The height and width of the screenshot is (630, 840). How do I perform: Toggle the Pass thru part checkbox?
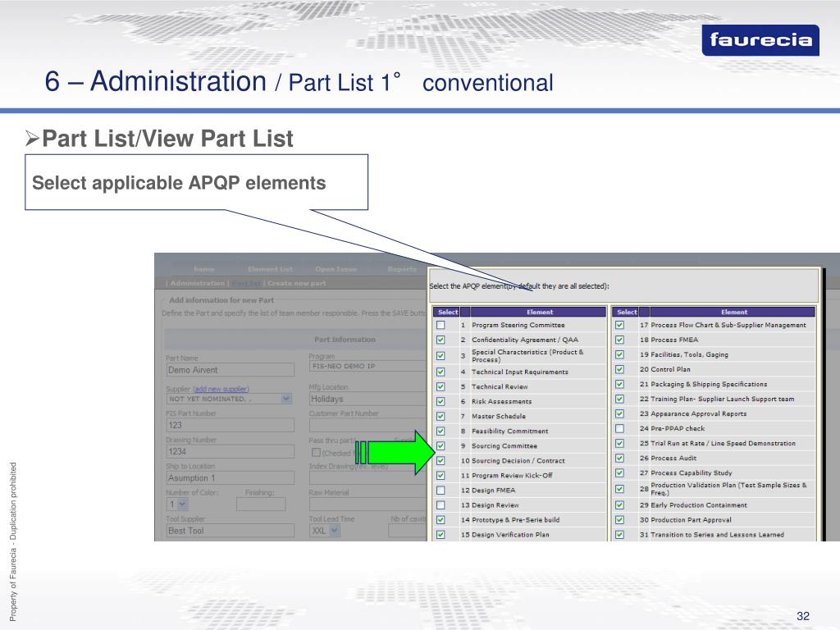click(316, 453)
